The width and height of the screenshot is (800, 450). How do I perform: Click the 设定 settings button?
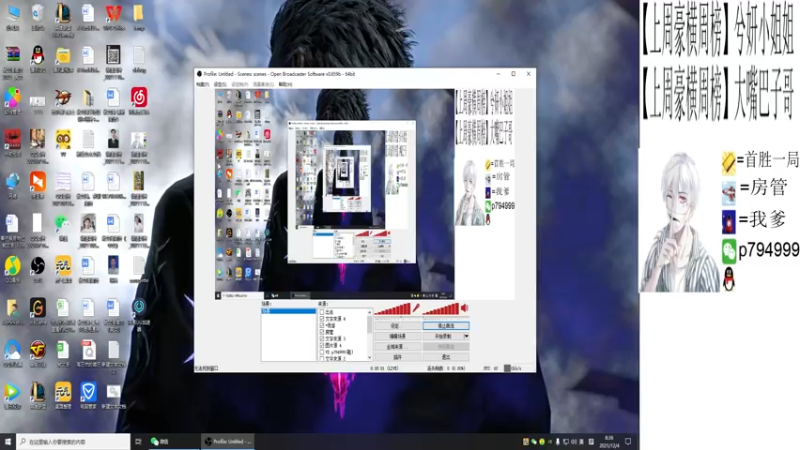(397, 326)
